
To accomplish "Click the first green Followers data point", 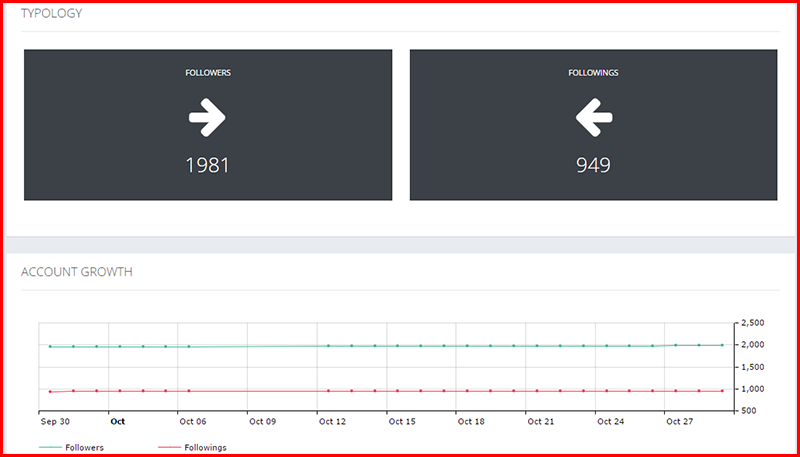I will click(x=50, y=347).
